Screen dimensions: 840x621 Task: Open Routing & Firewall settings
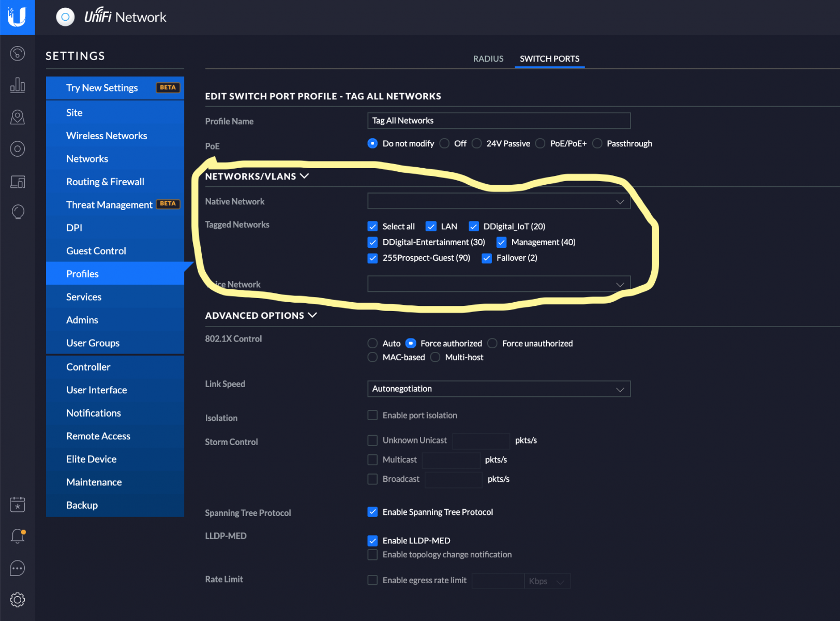point(115,182)
